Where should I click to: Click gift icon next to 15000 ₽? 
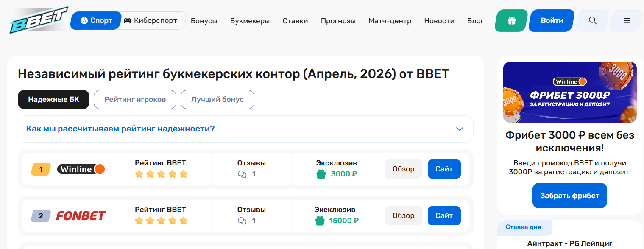tap(319, 221)
